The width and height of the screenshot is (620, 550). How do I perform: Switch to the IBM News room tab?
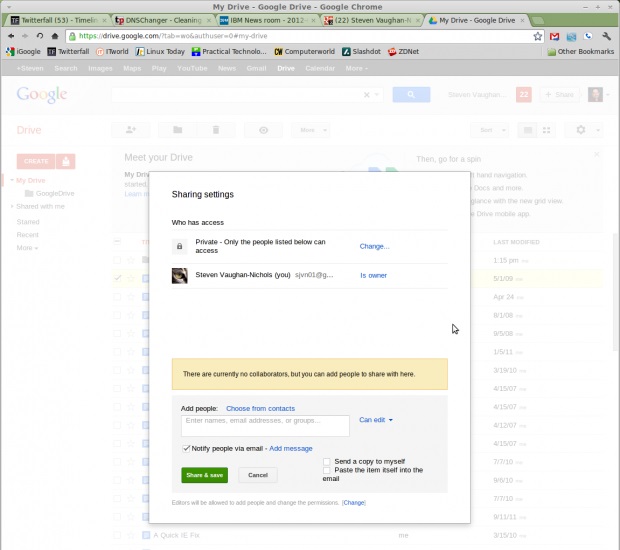point(268,20)
